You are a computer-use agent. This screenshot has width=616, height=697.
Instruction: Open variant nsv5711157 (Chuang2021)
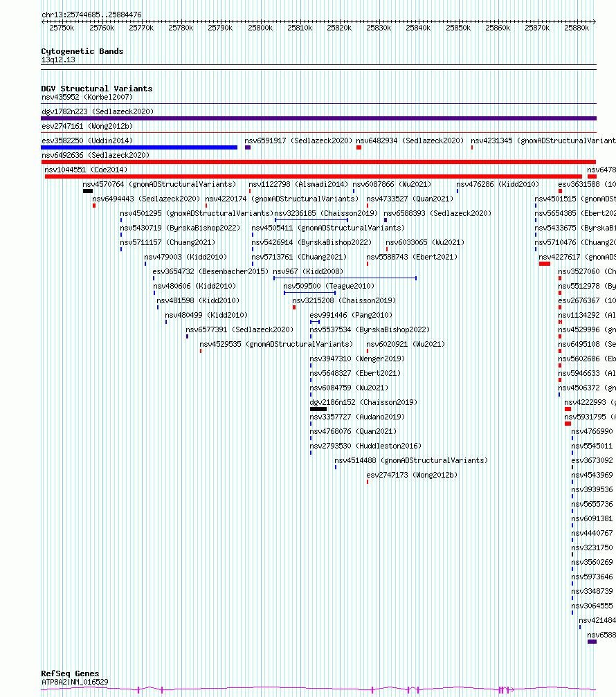click(167, 242)
